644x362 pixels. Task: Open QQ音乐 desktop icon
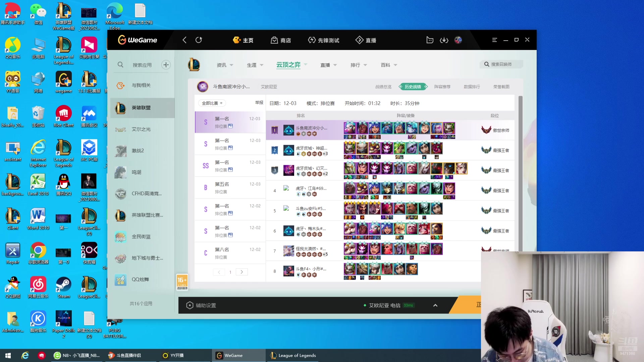coord(13,48)
